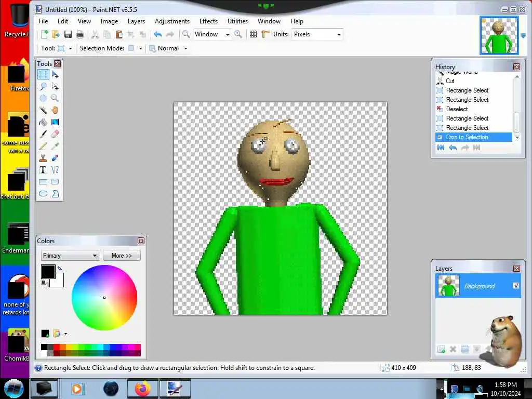The image size is (532, 399).
Task: Select the Rectangle shape tool
Action: point(43,182)
